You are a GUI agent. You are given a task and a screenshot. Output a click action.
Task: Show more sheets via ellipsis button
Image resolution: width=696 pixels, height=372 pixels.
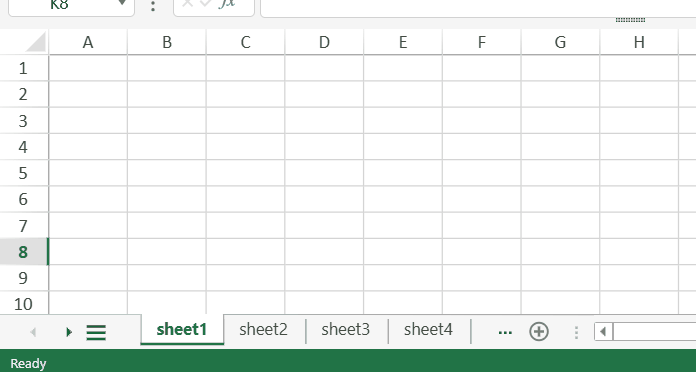point(505,332)
